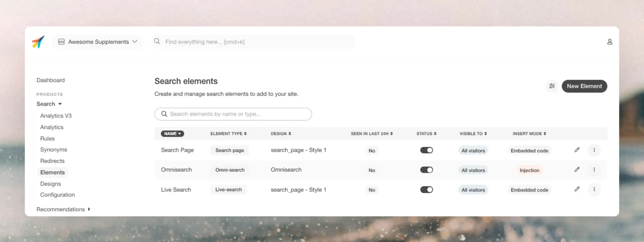Open the user account profile icon
This screenshot has height=242, width=644.
(610, 42)
